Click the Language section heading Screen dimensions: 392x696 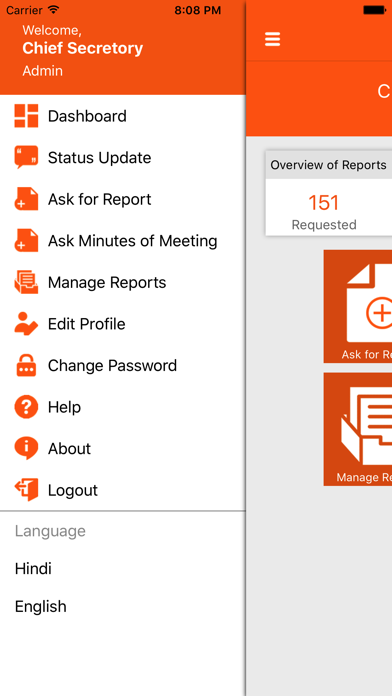click(x=50, y=531)
